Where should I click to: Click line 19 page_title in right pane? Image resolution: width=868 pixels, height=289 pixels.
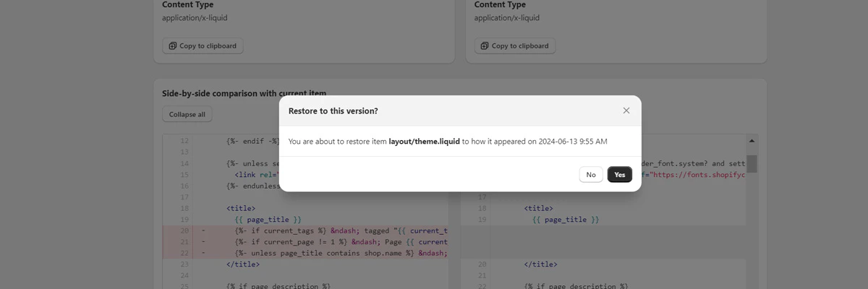click(566, 219)
